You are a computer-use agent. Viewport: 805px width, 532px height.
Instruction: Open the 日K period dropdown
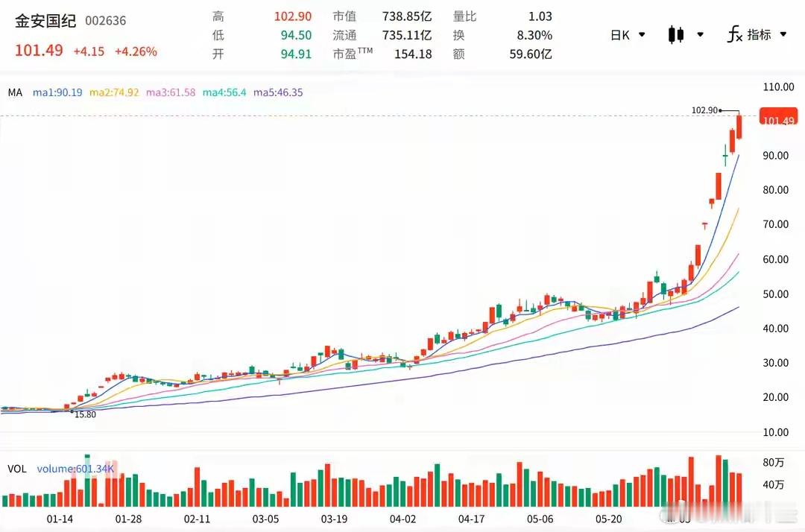click(628, 35)
